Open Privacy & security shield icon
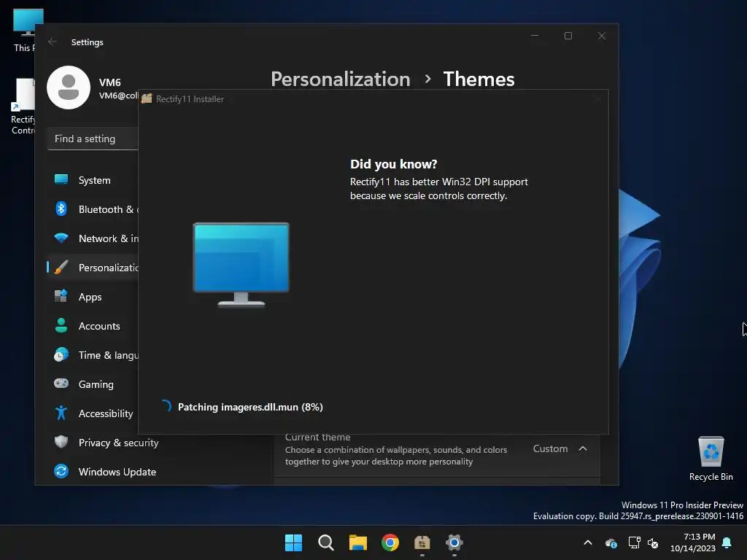Viewport: 747px width, 560px height. coord(61,443)
